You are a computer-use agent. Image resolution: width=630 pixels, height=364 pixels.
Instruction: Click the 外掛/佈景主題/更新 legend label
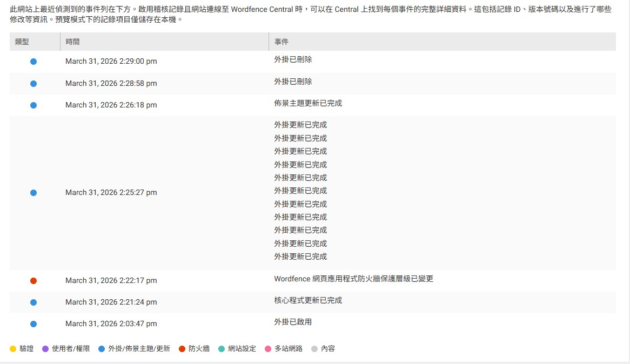(x=139, y=349)
